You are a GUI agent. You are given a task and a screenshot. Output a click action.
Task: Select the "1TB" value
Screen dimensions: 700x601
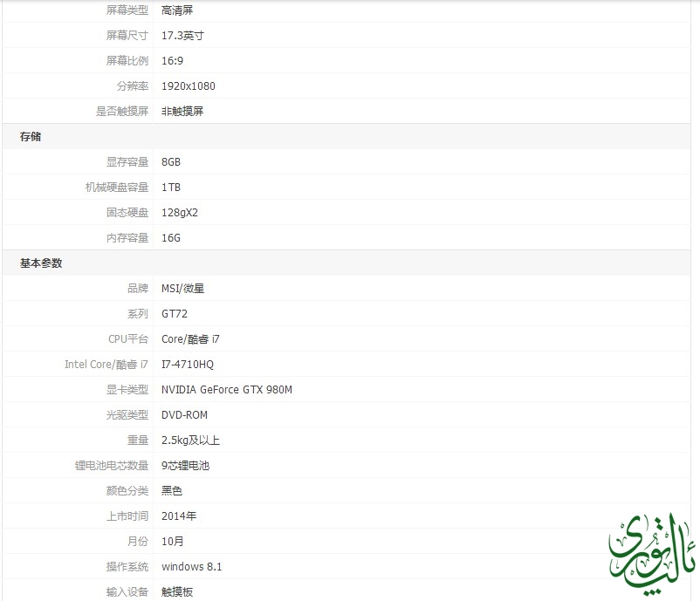(171, 188)
